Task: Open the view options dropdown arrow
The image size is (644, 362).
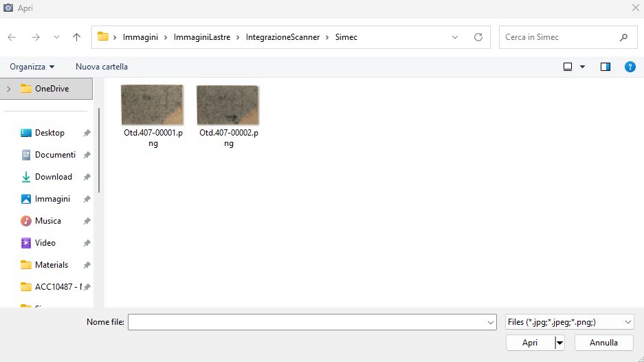Action: [x=582, y=67]
